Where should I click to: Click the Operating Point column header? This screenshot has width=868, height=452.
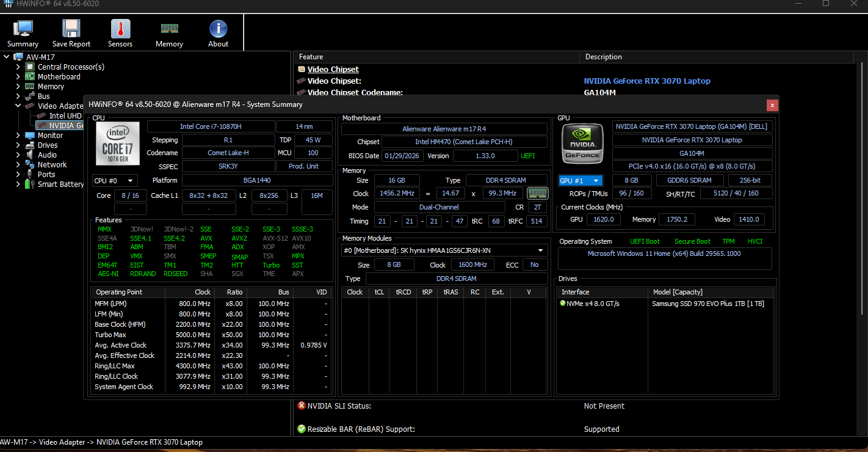pyautogui.click(x=128, y=292)
